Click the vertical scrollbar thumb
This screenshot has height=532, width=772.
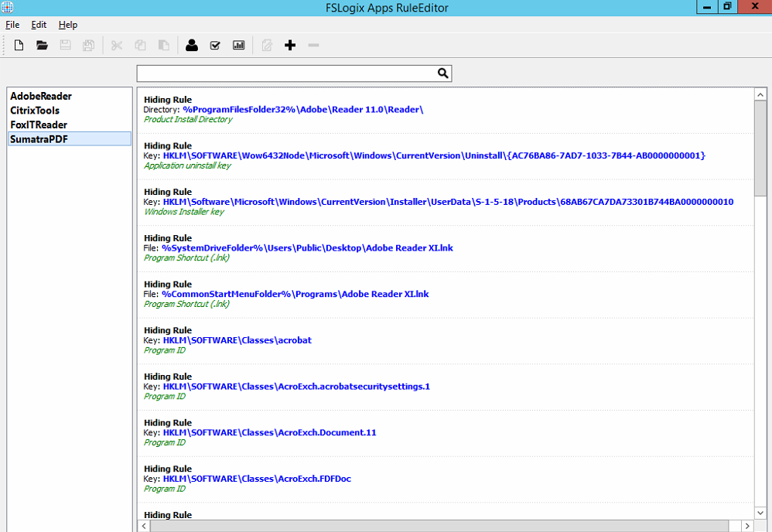click(760, 148)
